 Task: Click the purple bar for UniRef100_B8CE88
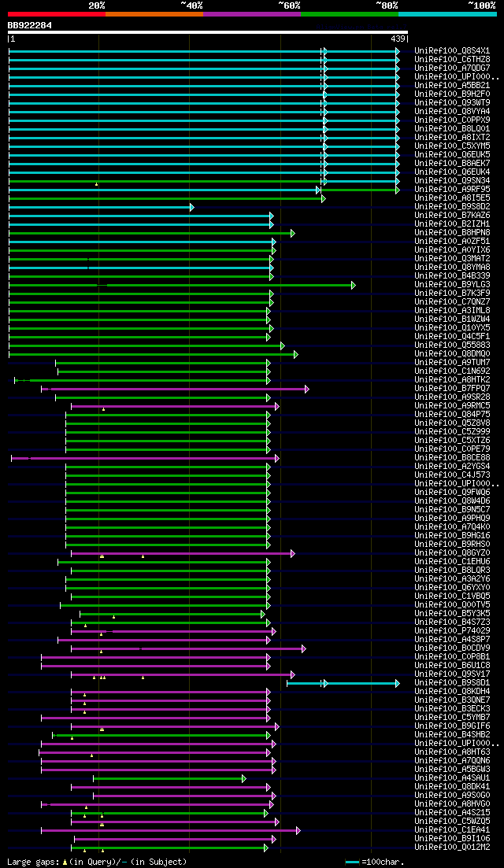[x=145, y=458]
